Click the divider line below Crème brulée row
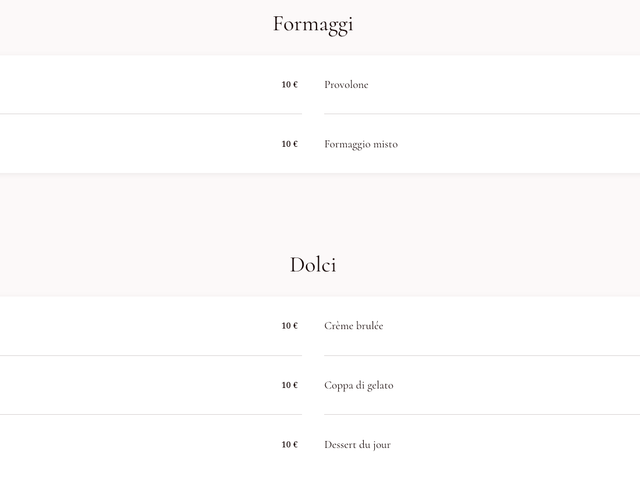 [480, 355]
